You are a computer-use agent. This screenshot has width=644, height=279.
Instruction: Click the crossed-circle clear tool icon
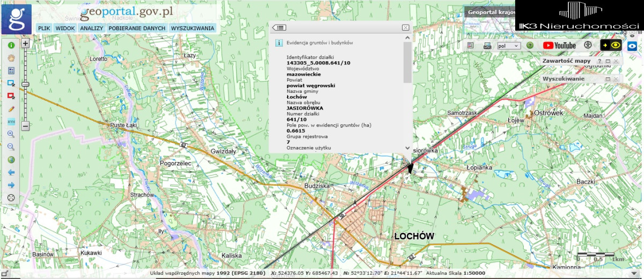tap(11, 197)
